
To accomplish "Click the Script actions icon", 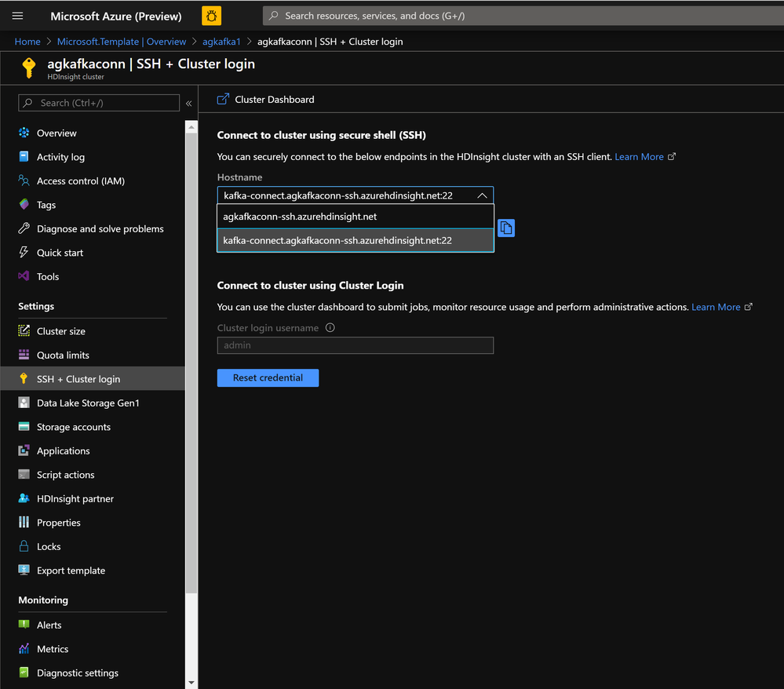I will 24,475.
